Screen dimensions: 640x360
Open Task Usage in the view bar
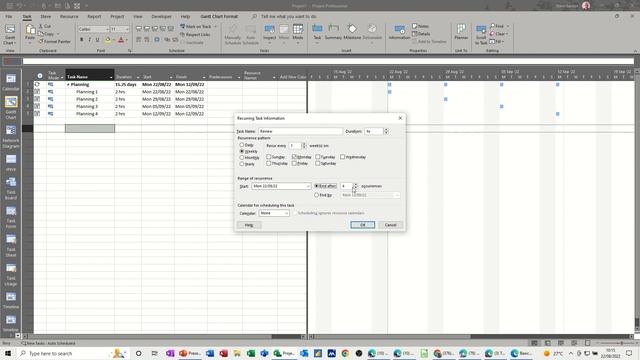(11, 274)
